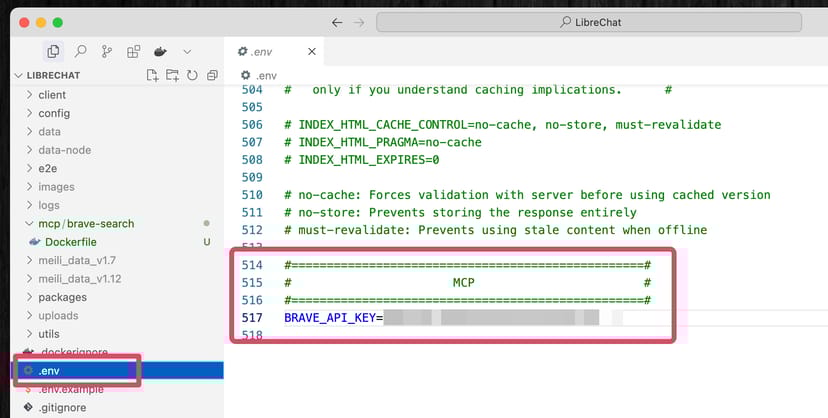The height and width of the screenshot is (418, 828).
Task: Go back using the navigation arrow
Action: click(336, 22)
